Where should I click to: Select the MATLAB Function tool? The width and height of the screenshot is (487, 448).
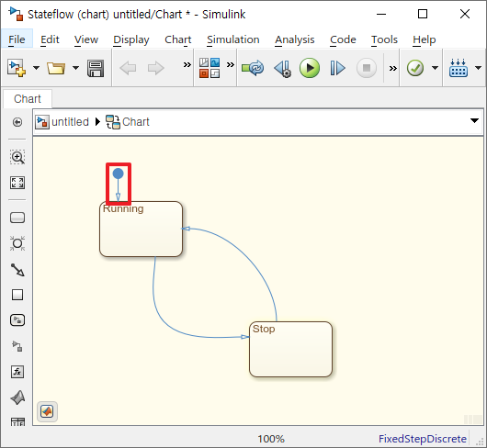pos(17,398)
